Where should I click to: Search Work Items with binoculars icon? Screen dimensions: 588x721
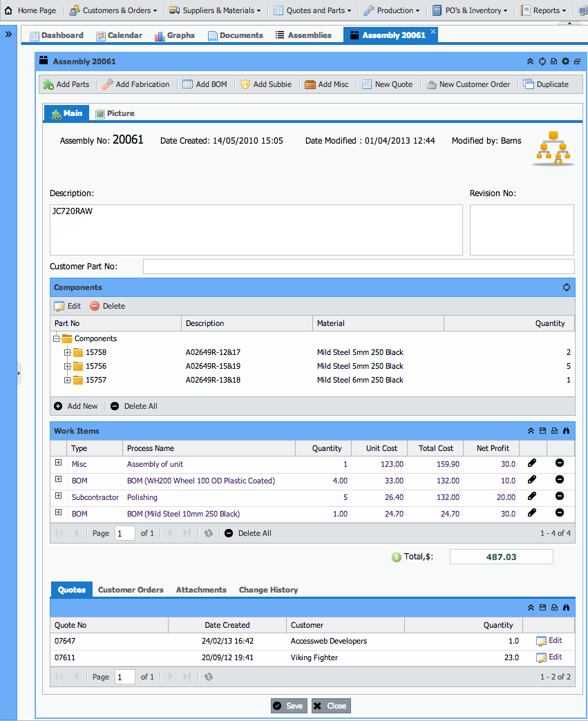click(566, 431)
